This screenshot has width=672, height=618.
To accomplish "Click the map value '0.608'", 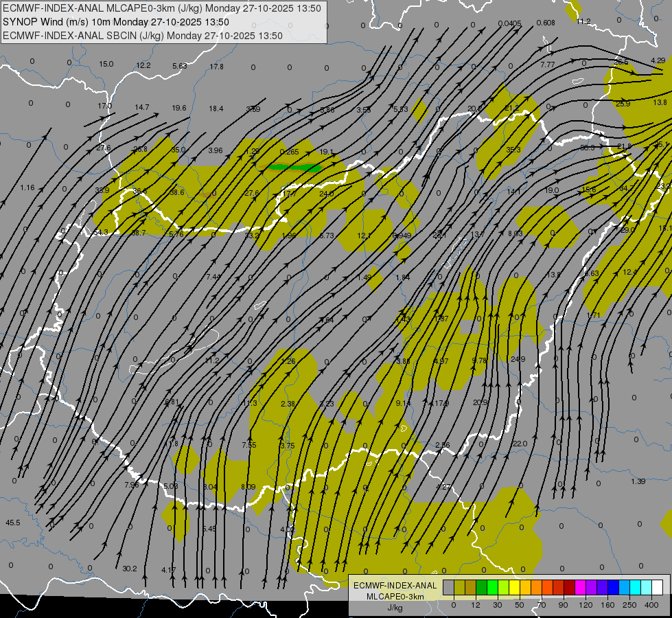I will click(x=546, y=23).
